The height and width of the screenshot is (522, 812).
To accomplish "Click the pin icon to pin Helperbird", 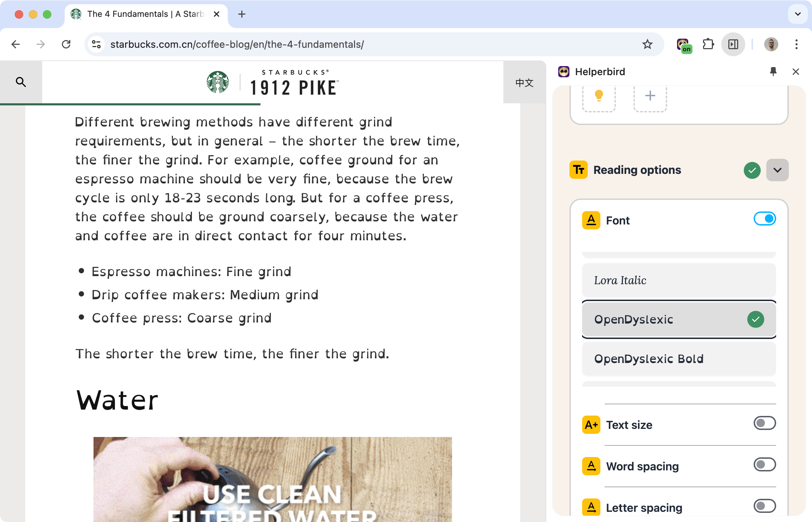I will 774,72.
